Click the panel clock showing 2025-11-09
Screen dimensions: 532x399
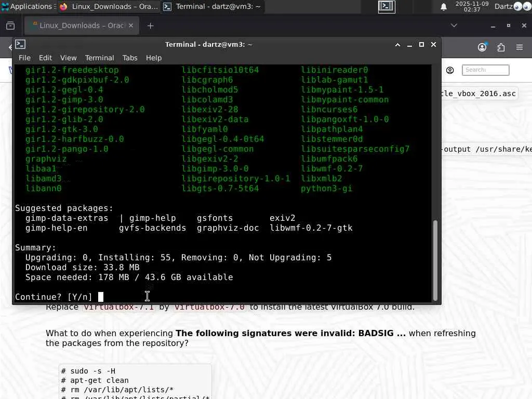point(472,6)
